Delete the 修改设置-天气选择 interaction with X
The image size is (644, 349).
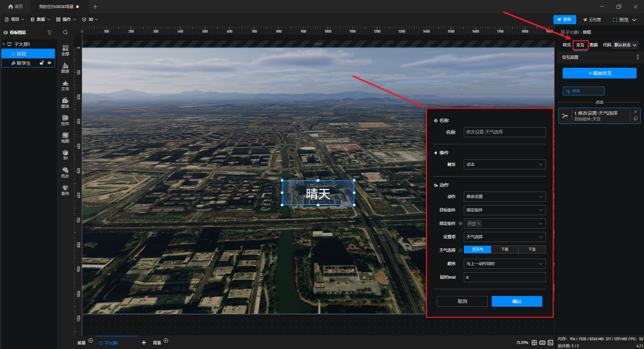(635, 112)
